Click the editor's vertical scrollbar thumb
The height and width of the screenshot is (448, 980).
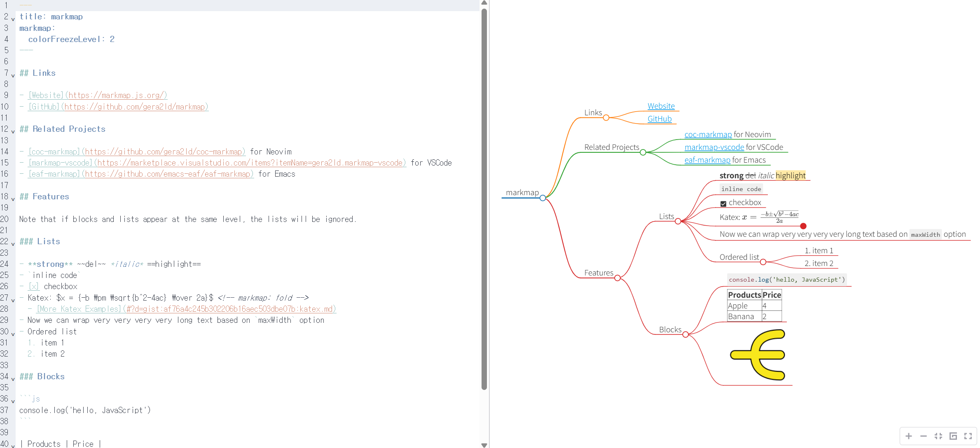point(484,199)
